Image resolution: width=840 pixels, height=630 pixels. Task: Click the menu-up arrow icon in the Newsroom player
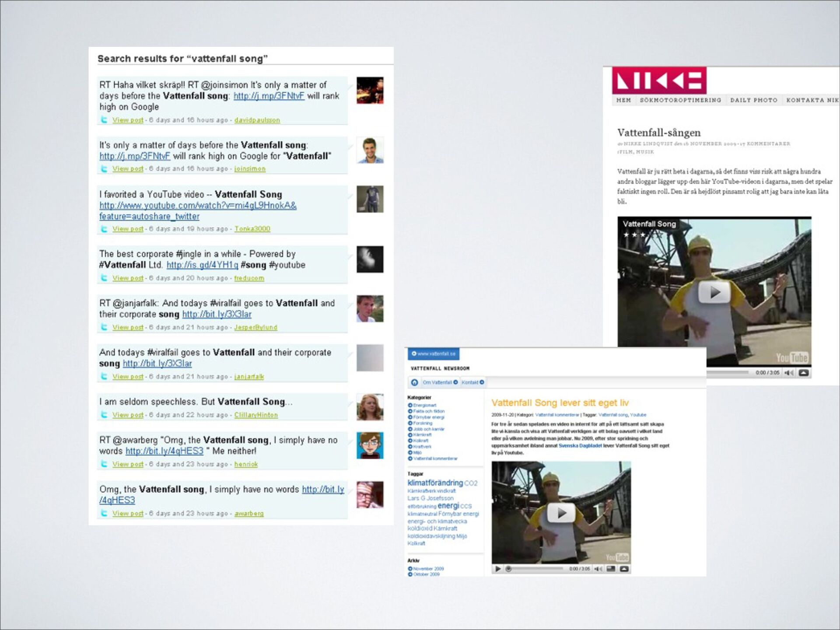coord(624,569)
